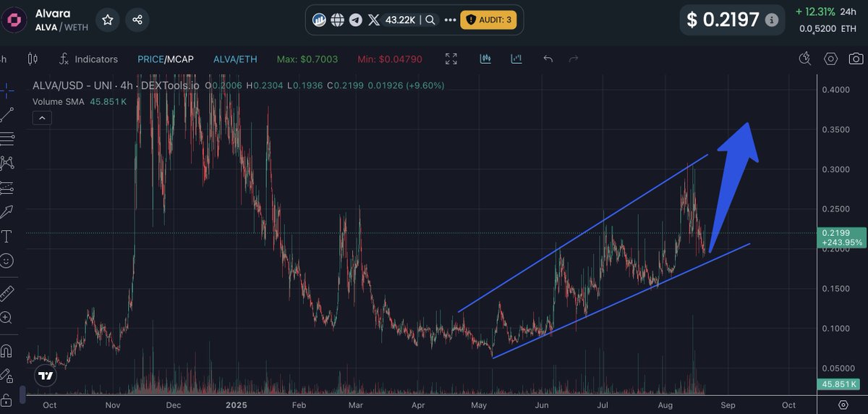The image size is (868, 414).
Task: Toggle stay in drawing mode pencil-lock
Action: point(7,376)
